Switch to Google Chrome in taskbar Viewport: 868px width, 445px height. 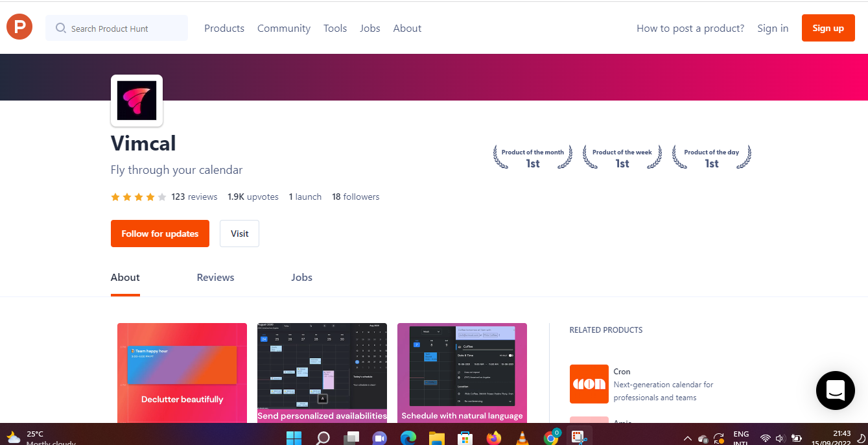[551, 437]
